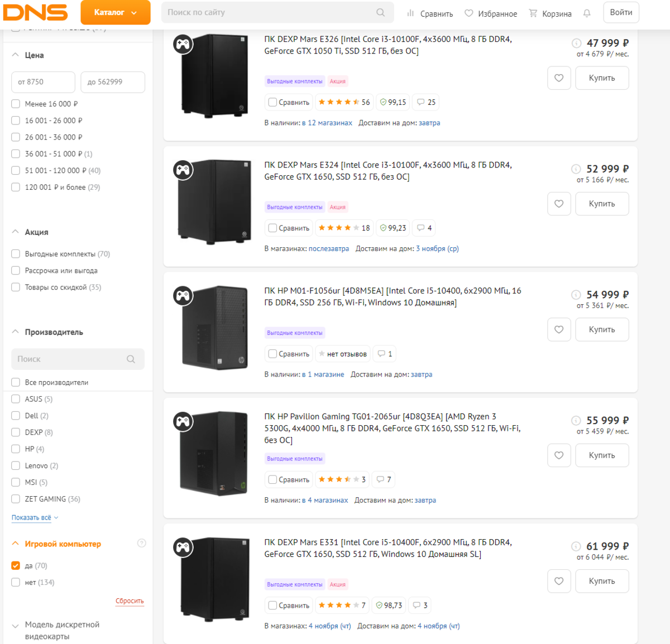This screenshot has height=644, width=670.
Task: Tick Сравнить checkbox for DEXP Mars E331
Action: click(272, 605)
